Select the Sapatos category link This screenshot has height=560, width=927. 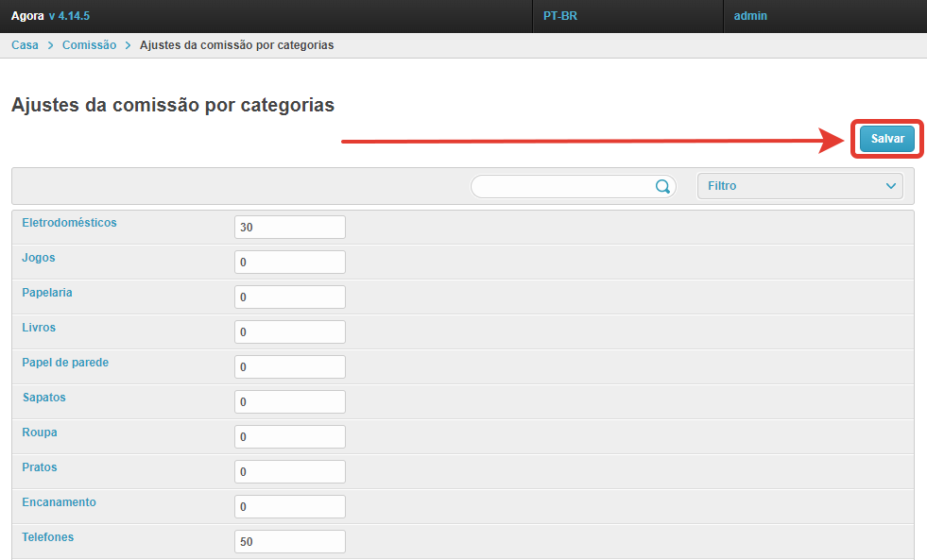point(43,398)
